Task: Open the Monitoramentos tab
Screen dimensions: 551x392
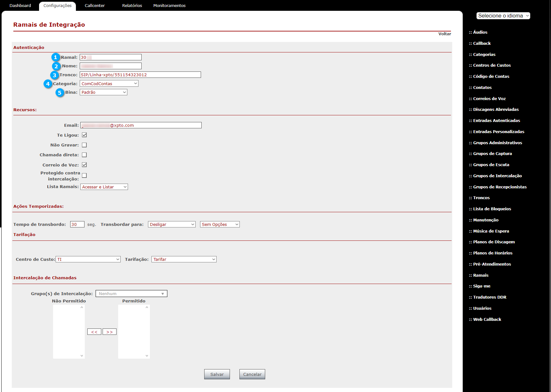Action: 169,6
